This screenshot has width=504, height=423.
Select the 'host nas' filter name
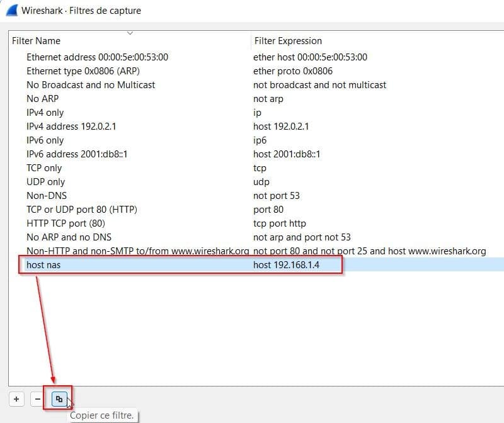(x=43, y=265)
